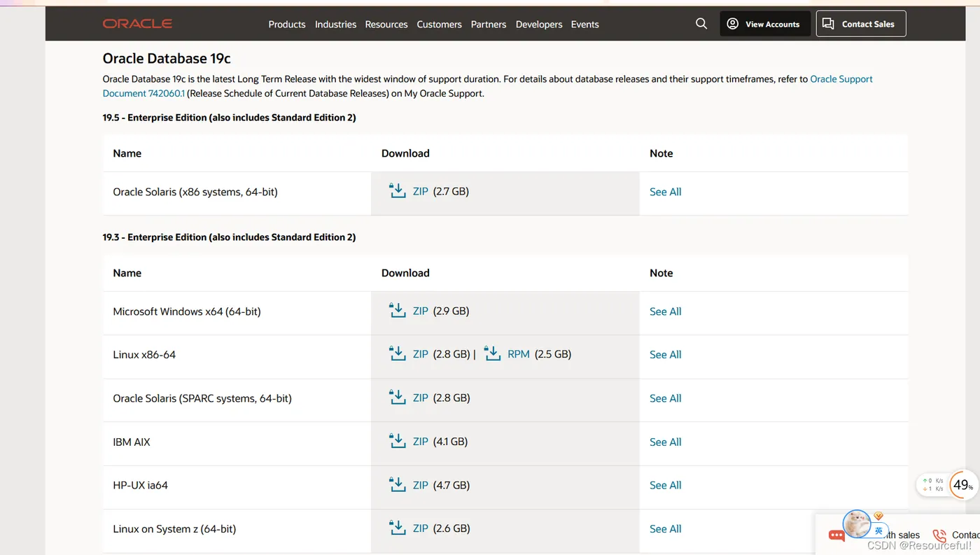Click the Oracle logo
This screenshot has height=555, width=980.
coord(137,24)
